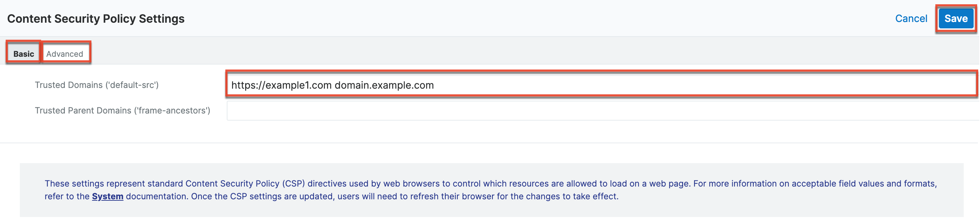Click the "Trusted Parent Domains ('frame-ancestors')" label
This screenshot has width=980, height=222.
click(122, 110)
